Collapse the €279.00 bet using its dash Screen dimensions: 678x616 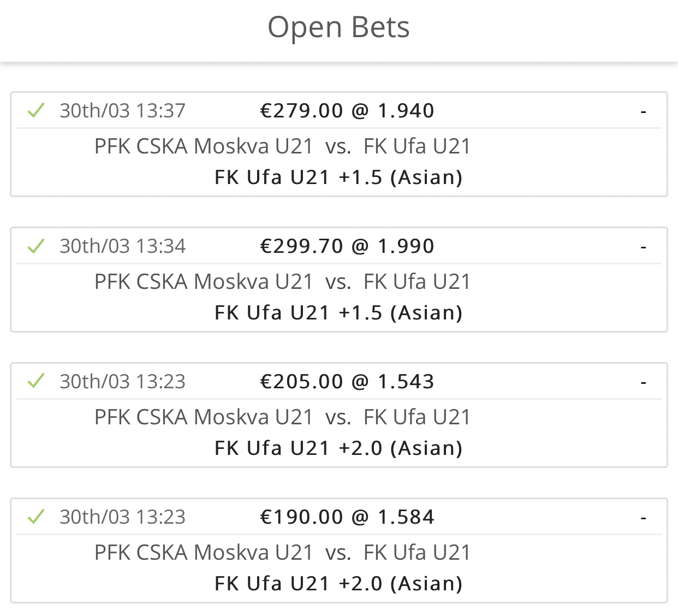click(644, 111)
